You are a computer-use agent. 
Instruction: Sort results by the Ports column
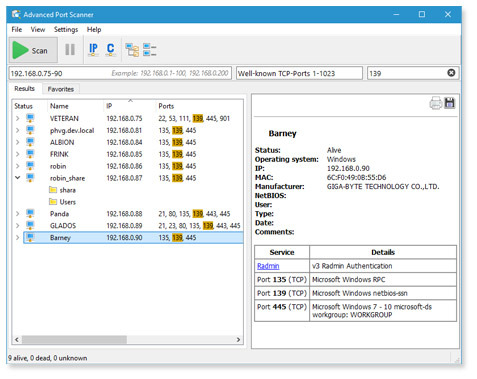[x=166, y=106]
